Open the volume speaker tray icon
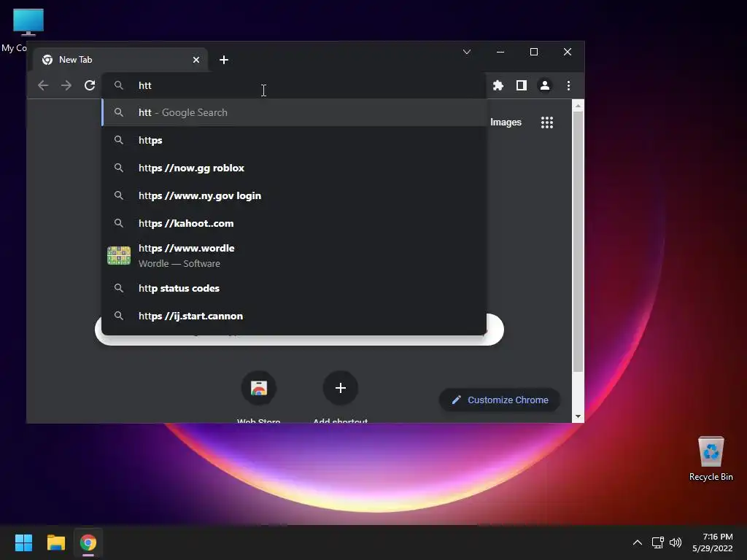The width and height of the screenshot is (747, 560). (675, 542)
